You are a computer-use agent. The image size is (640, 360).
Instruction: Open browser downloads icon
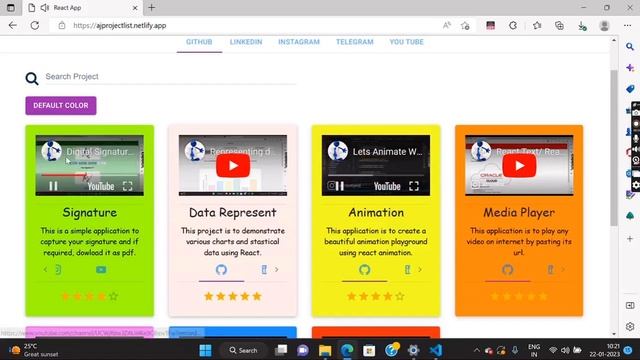(582, 26)
